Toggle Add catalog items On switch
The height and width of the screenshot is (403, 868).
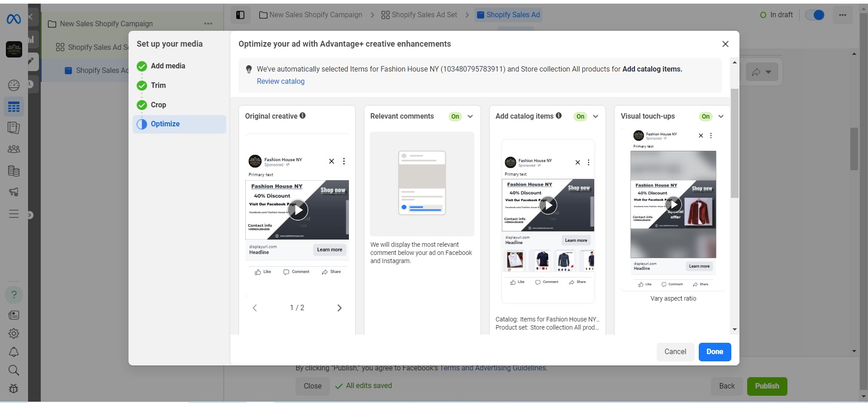[581, 116]
